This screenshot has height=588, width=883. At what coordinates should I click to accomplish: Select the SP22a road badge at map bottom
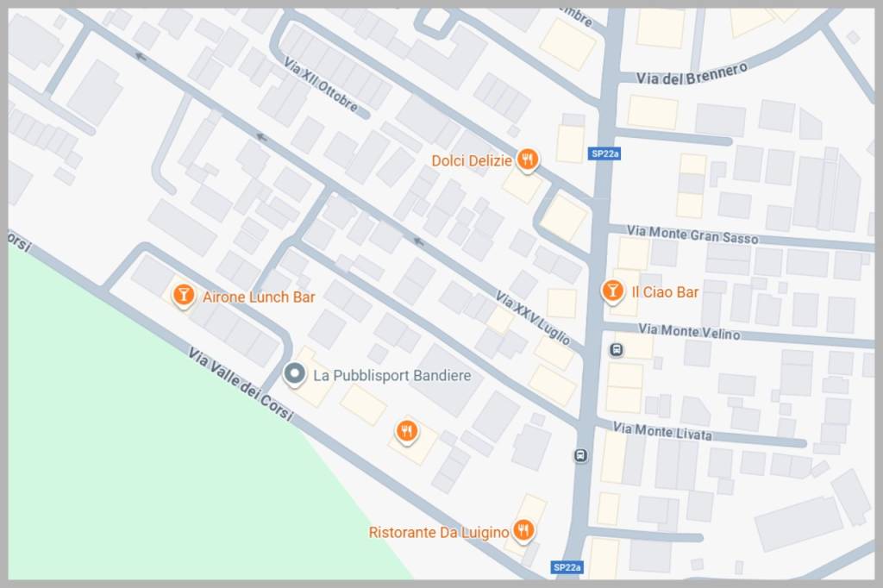point(567,567)
